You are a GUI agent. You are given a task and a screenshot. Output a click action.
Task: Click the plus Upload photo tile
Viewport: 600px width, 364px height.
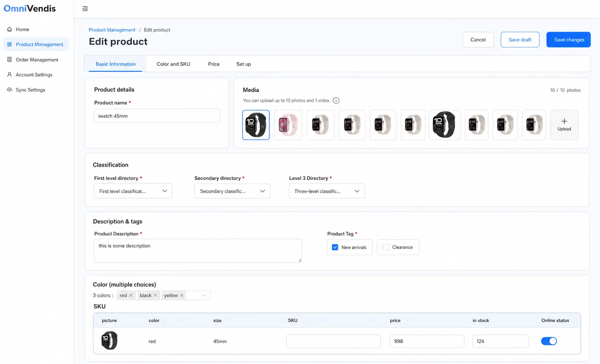pos(564,125)
